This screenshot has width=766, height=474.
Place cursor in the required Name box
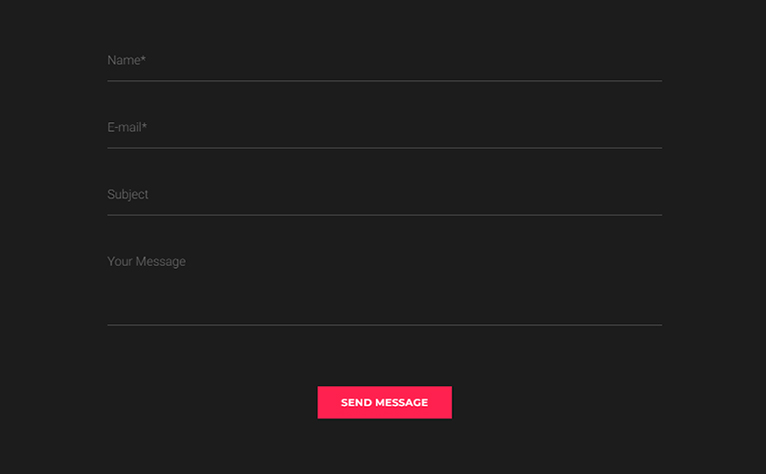(384, 61)
